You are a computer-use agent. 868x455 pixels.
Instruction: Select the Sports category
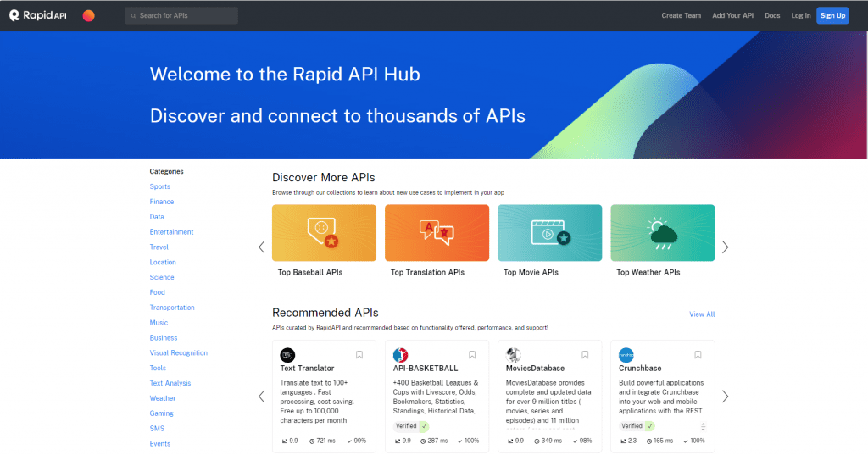160,186
